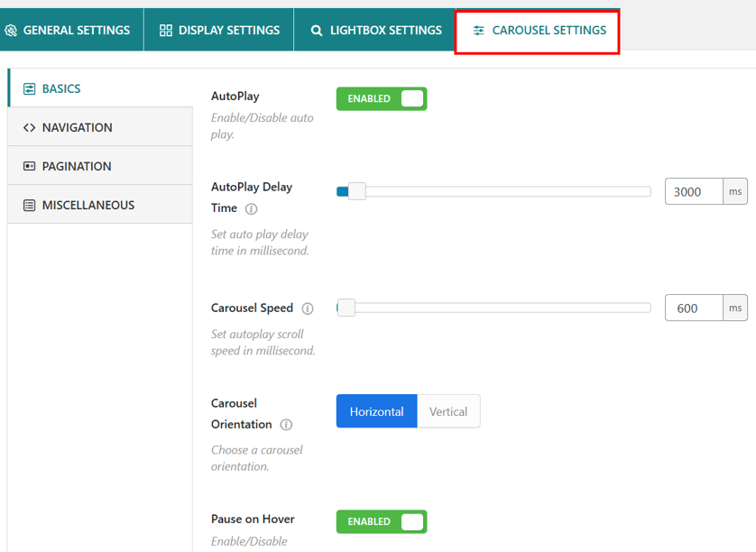Click the info icon near Carousel Orientation
756x552 pixels.
(285, 425)
